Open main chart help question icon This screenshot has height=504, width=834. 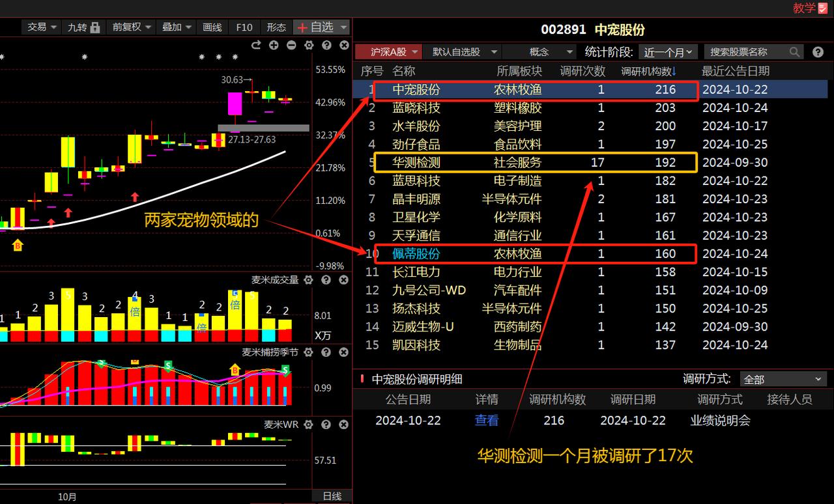[x=326, y=45]
